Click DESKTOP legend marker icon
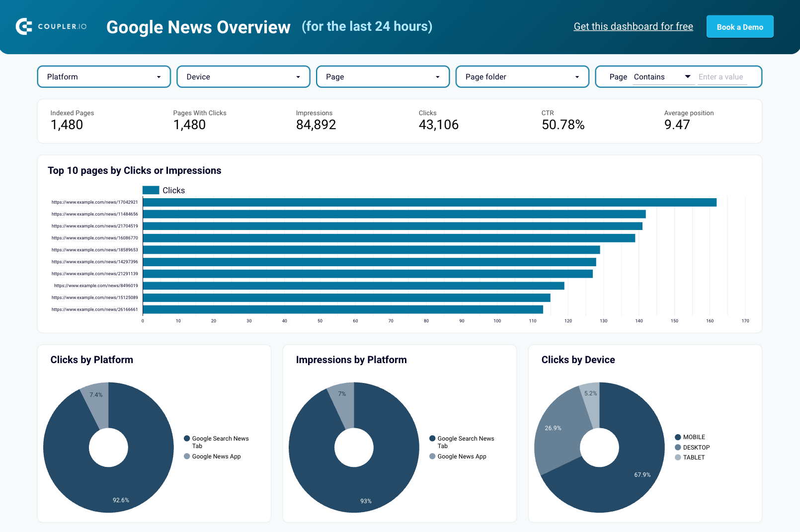The width and height of the screenshot is (800, 532). tap(678, 448)
